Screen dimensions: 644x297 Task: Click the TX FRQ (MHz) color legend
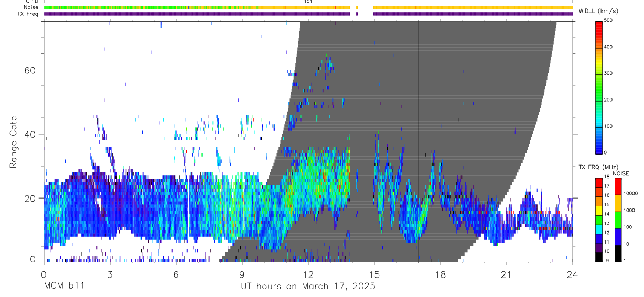click(x=599, y=219)
